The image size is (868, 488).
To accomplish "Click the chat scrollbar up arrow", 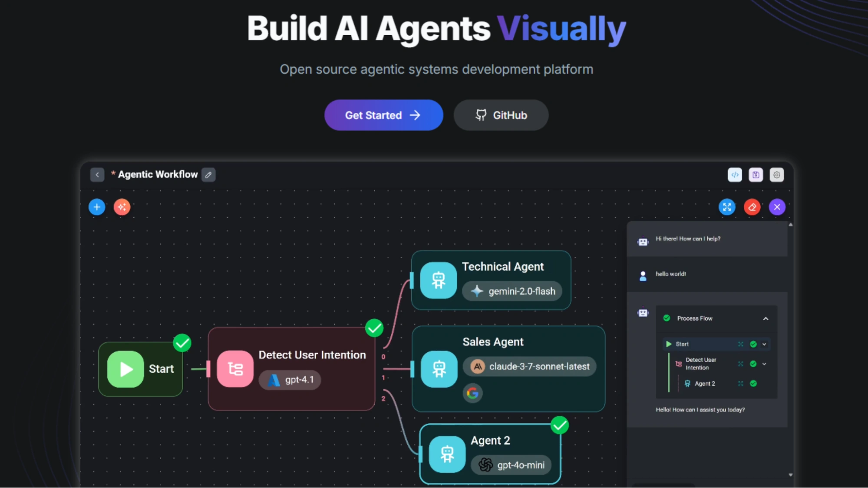I will pyautogui.click(x=791, y=225).
